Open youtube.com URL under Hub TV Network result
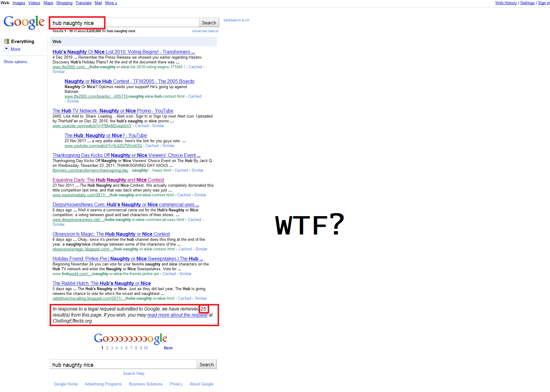 pos(92,126)
